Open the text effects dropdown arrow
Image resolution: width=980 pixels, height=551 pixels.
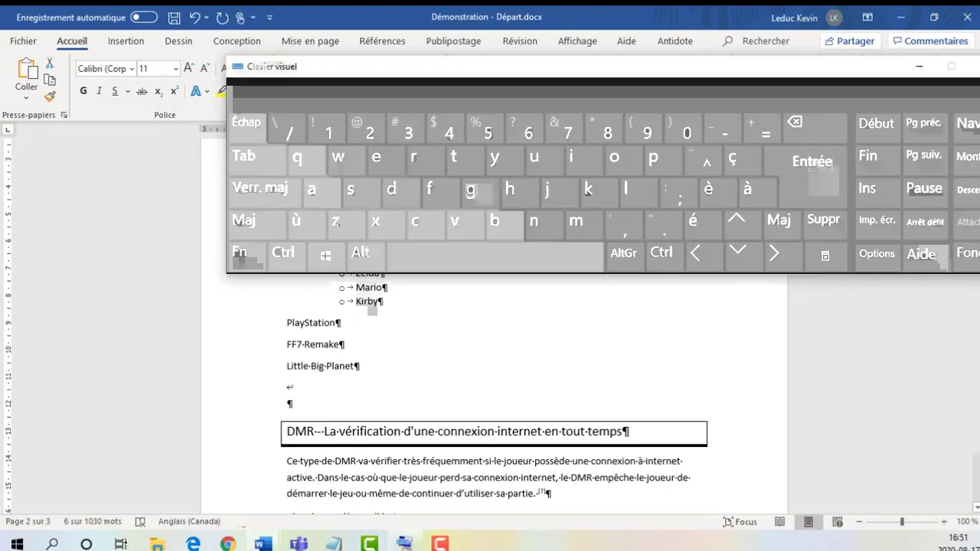(x=207, y=91)
